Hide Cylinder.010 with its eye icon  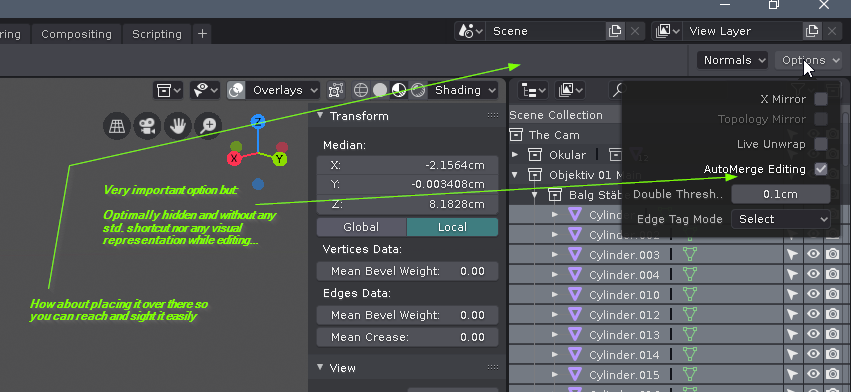tap(812, 295)
